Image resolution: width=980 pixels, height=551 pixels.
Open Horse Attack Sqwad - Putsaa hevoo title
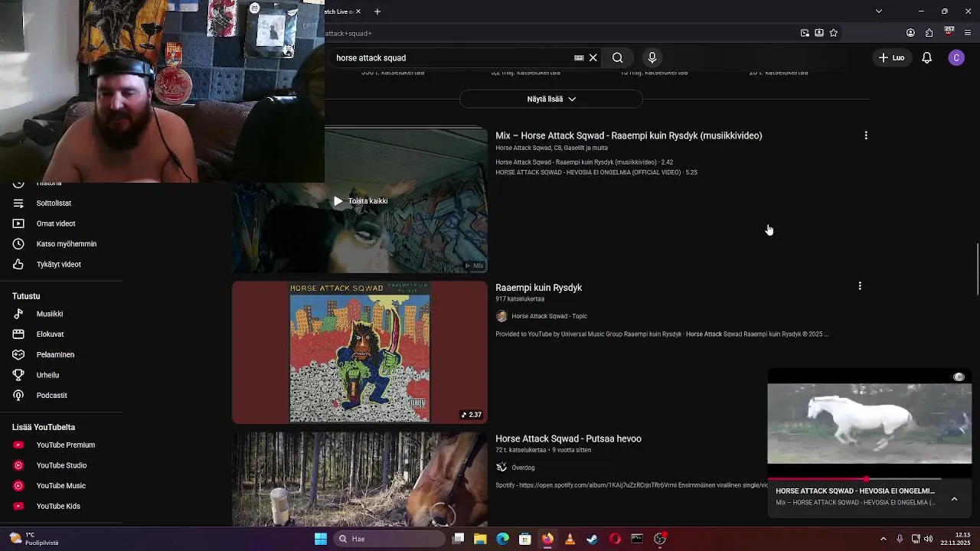(x=568, y=439)
